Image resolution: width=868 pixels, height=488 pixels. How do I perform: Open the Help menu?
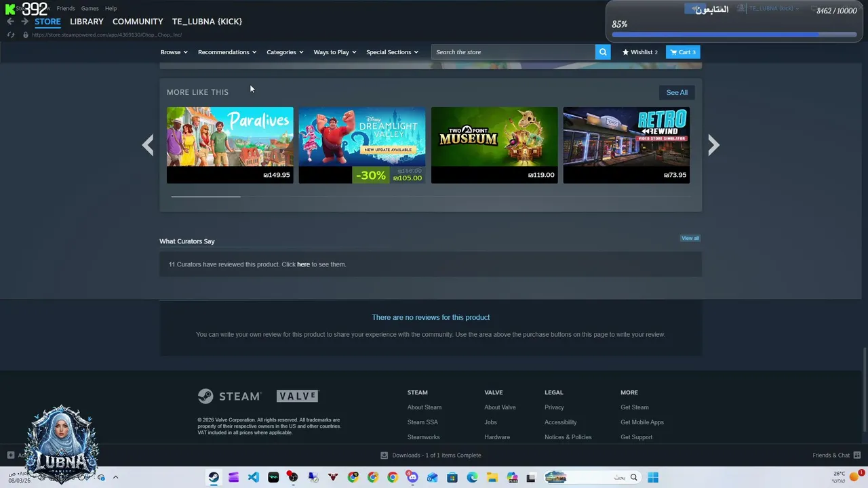[111, 8]
